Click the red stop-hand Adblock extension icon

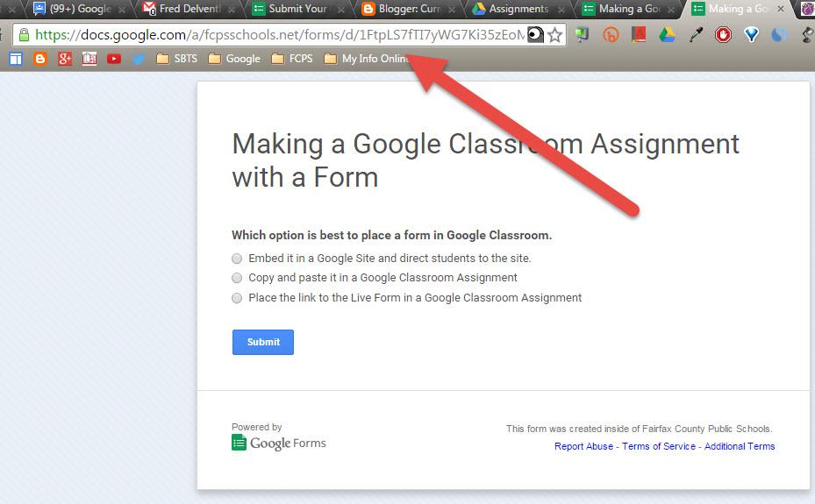click(x=723, y=35)
